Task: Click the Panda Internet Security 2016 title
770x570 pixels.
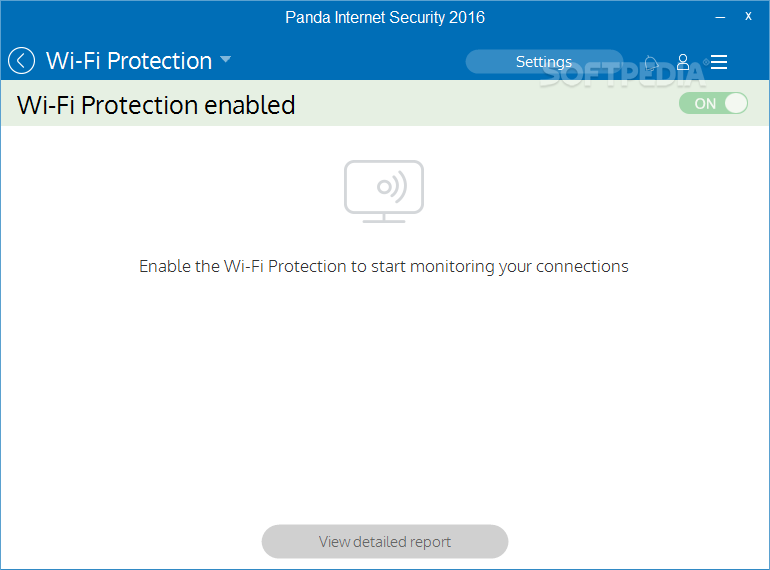Action: pos(385,18)
